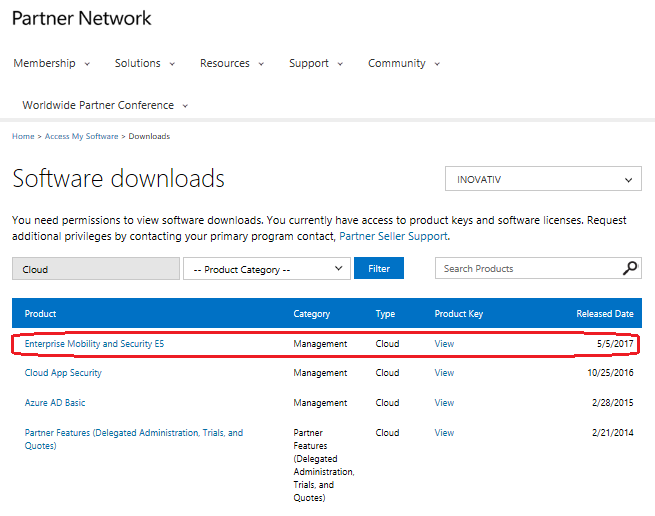Click the Cloud filter text box
Viewport: 655px width, 516px height.
95,269
